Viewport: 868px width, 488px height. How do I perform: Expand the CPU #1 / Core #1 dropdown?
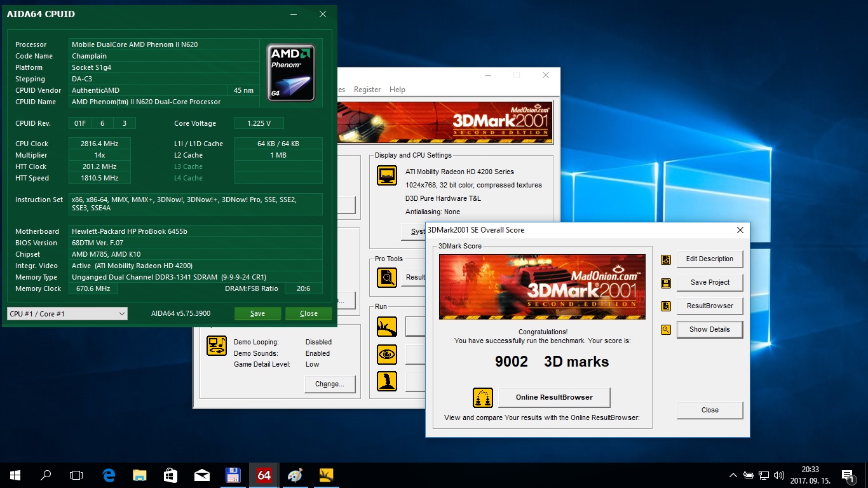pos(67,314)
